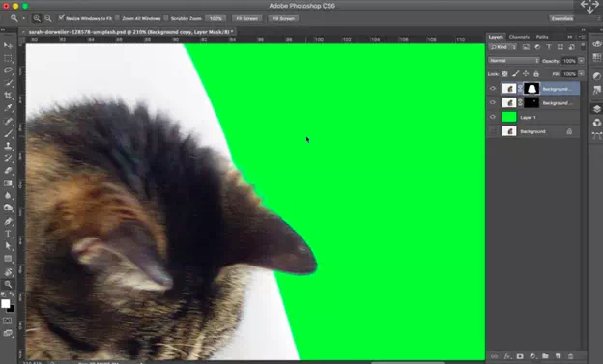Swap foreground and background colors
The height and width of the screenshot is (364, 603).
(12, 295)
